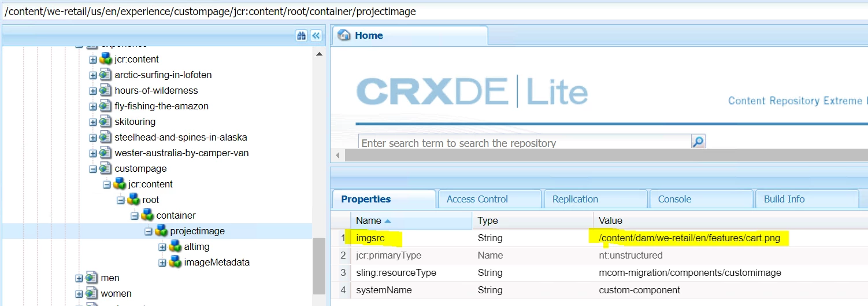Click the tree panel vertical scrollbar thumb
This screenshot has width=868, height=306.
coord(318,266)
